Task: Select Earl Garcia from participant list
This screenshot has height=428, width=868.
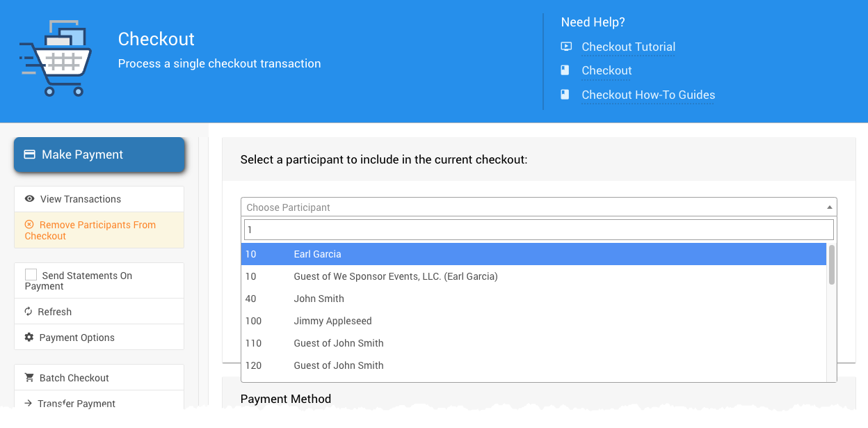Action: [x=317, y=254]
